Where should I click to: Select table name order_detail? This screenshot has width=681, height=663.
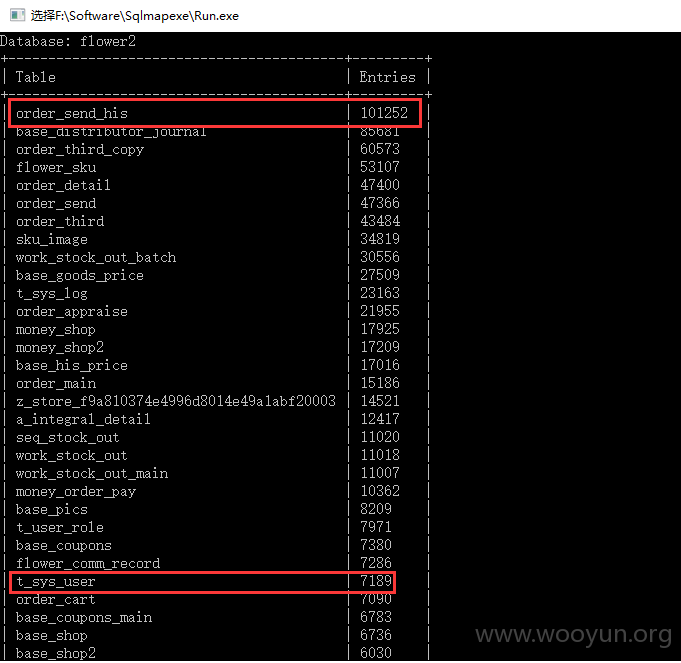pos(63,185)
